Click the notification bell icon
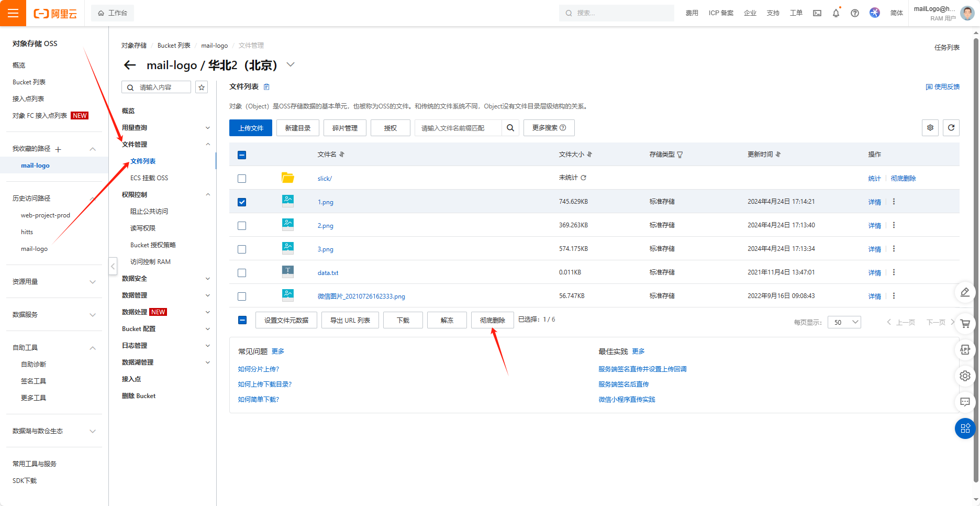The image size is (980, 506). point(836,13)
